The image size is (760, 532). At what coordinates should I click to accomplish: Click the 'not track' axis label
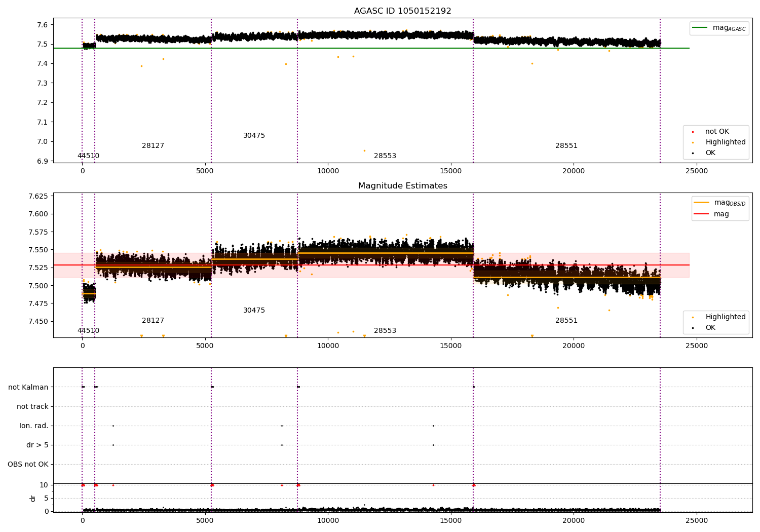(32, 406)
